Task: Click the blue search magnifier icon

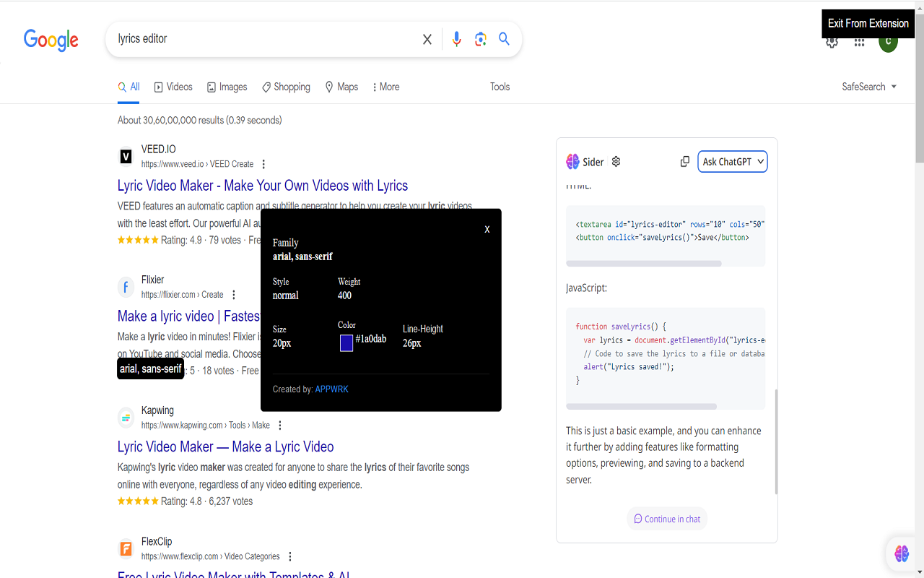Action: point(505,39)
